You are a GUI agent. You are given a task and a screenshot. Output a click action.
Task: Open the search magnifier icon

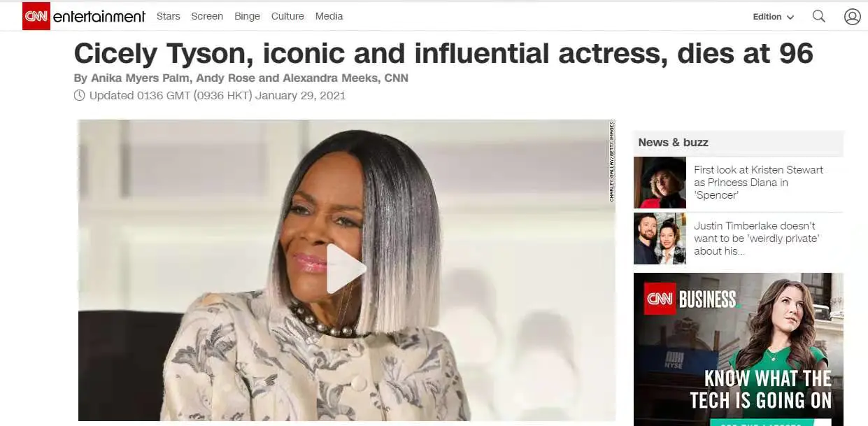click(x=819, y=16)
